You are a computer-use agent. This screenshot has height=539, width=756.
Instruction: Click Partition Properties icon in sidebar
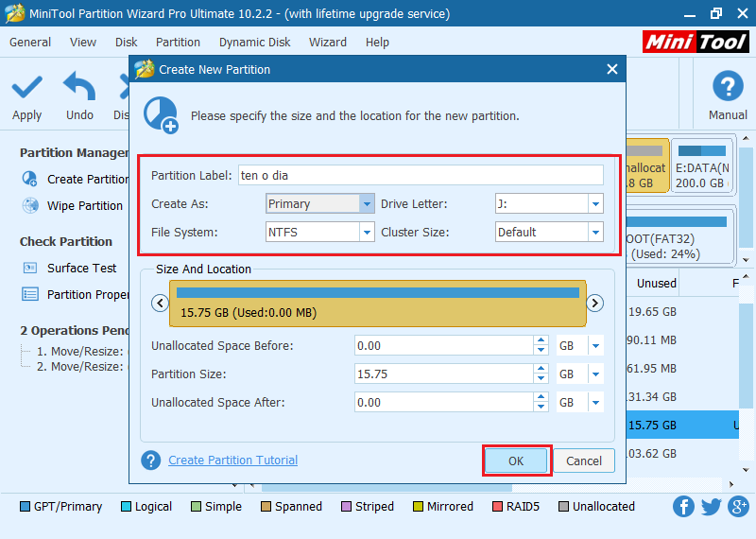tap(30, 294)
